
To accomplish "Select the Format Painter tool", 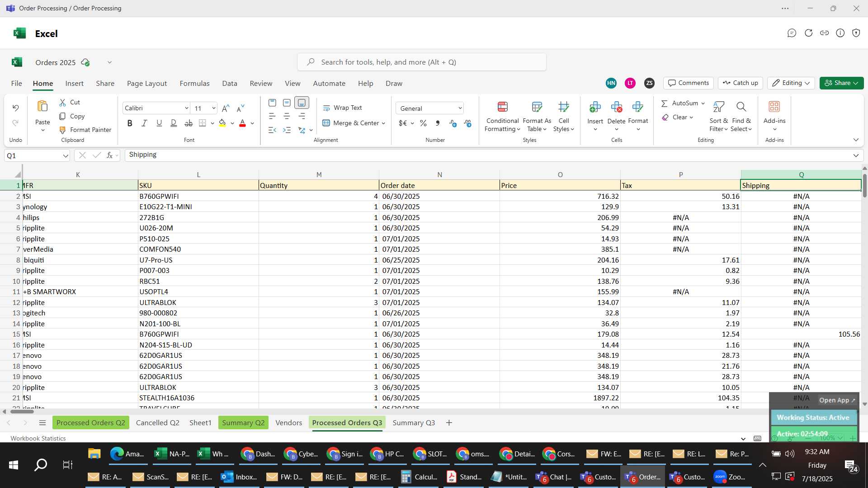I will 85,130.
